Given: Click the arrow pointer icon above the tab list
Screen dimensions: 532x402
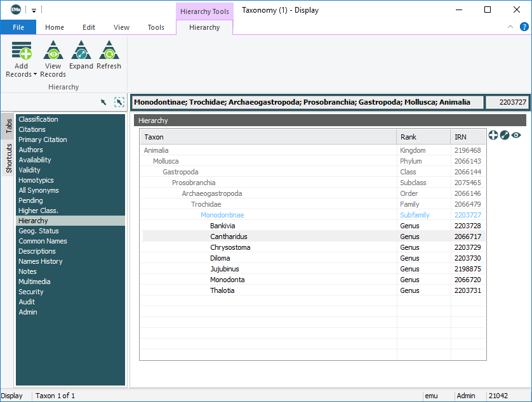Looking at the screenshot, I should click(104, 102).
